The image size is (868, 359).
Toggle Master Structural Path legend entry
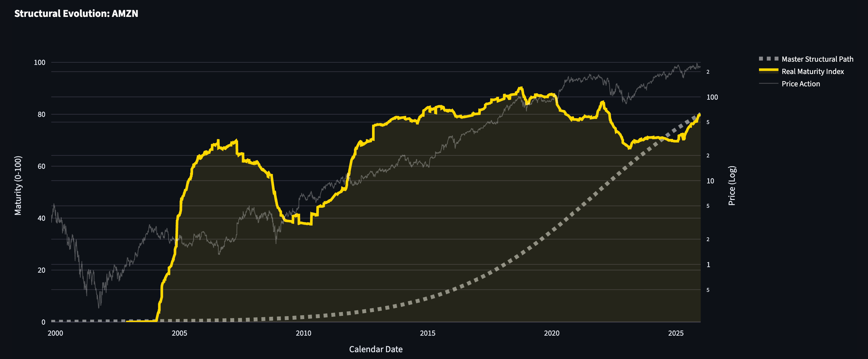[x=817, y=59]
